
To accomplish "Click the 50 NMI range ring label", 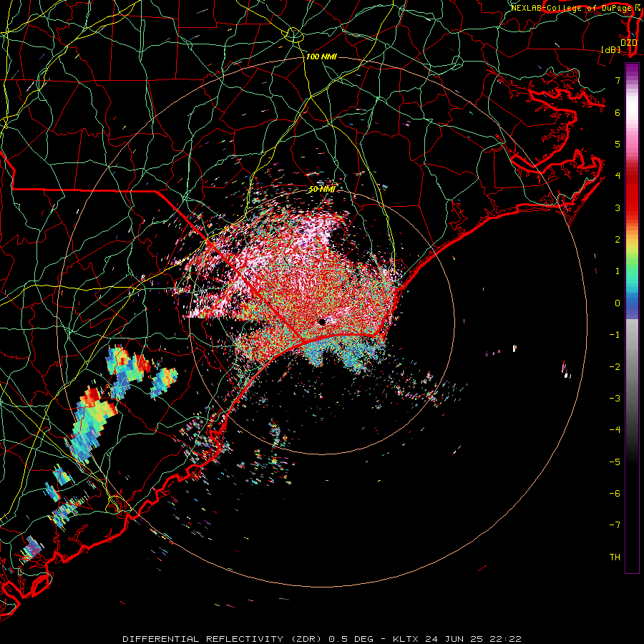I will click(322, 190).
